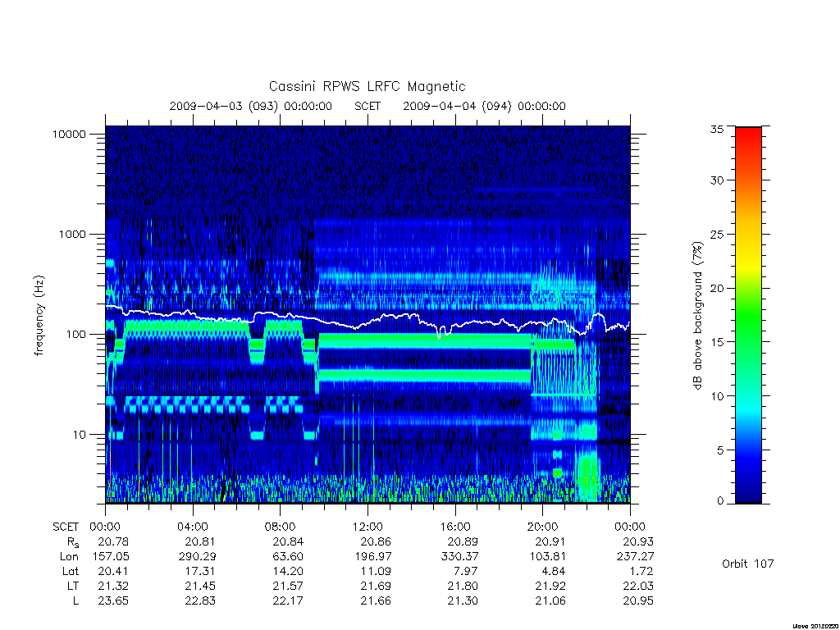The width and height of the screenshot is (840, 630).
Task: Click the "10000" frequency tick label
Action: click(x=69, y=134)
